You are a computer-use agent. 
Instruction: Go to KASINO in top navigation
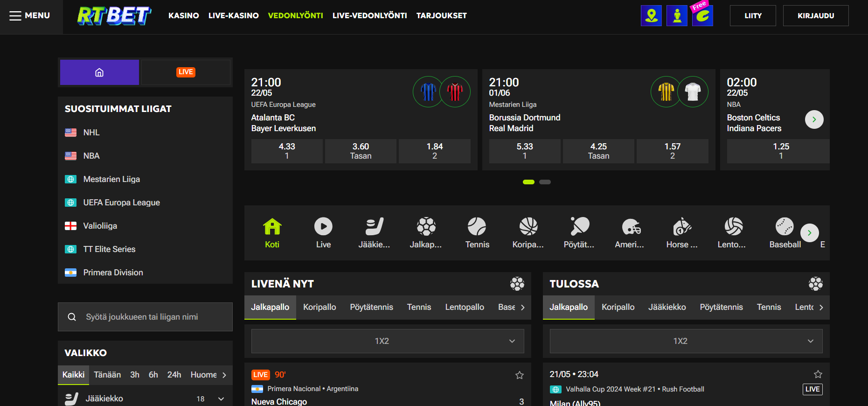184,15
